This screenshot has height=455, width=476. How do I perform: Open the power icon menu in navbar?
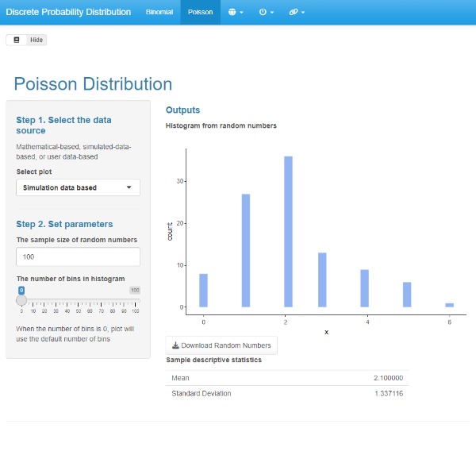[267, 13]
